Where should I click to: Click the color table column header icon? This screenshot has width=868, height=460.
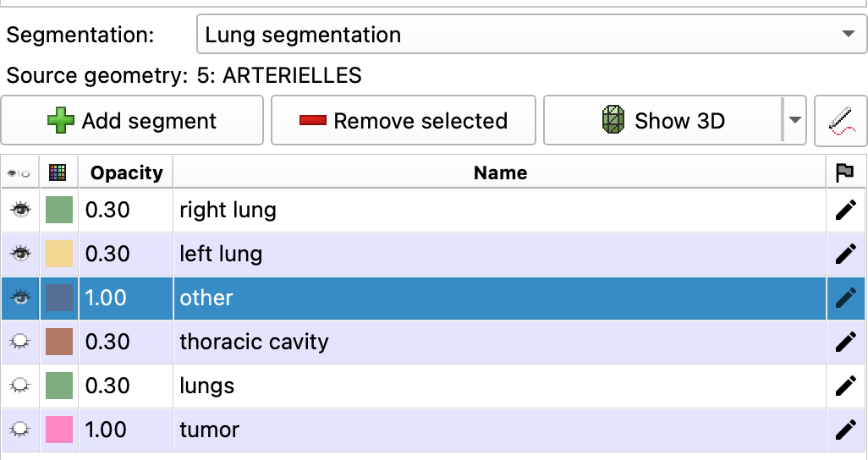point(58,172)
